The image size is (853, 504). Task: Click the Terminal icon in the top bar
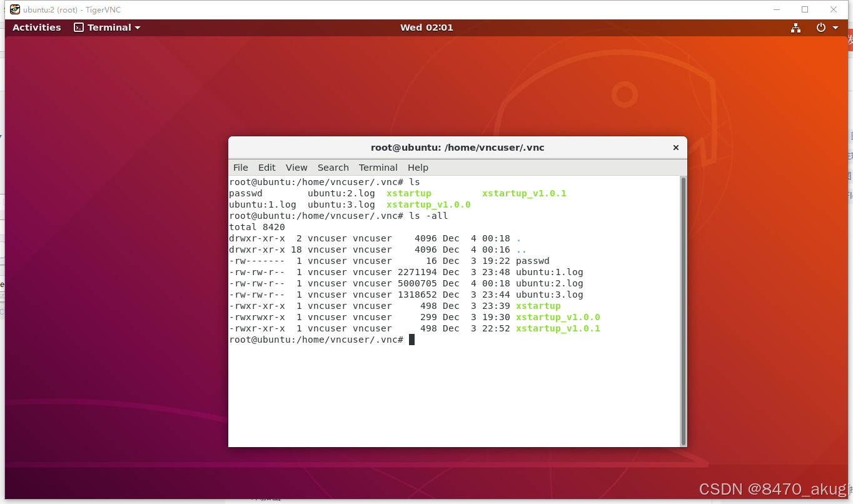(x=78, y=28)
